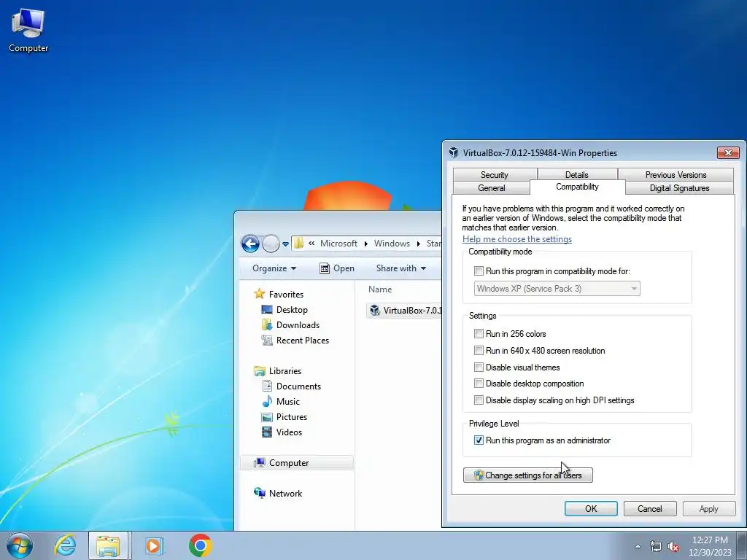Expand the arrow after Microsoft breadcrumb
747x560 pixels.
tap(366, 244)
